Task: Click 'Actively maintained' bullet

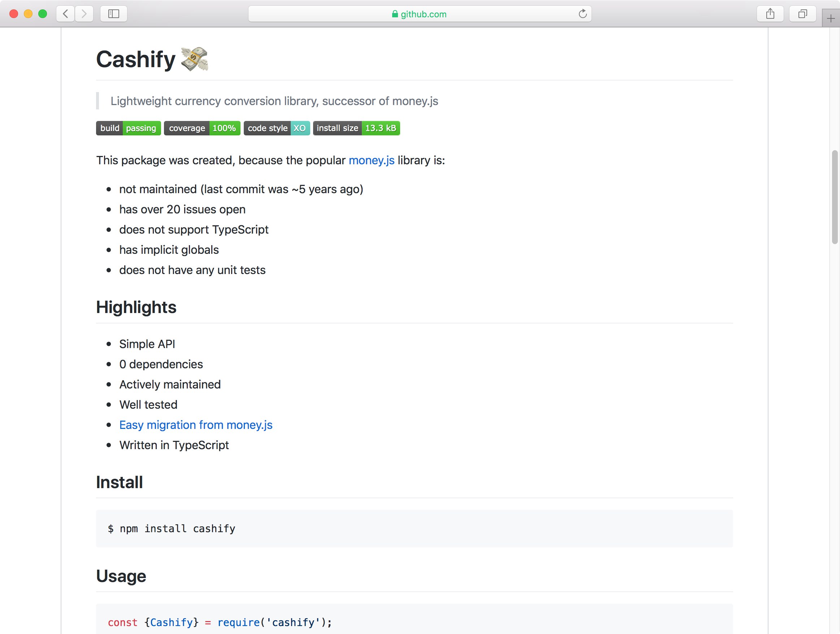Action: click(170, 384)
